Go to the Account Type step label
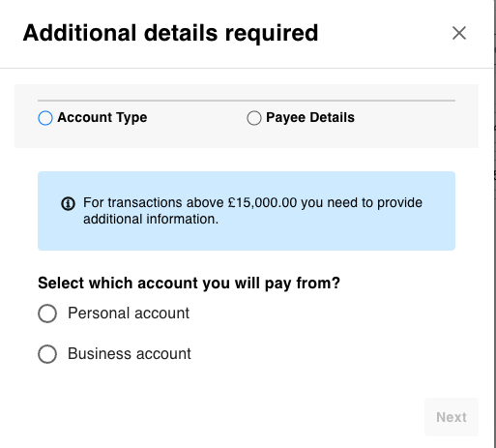Viewport: 496px width, 448px height. tap(102, 117)
